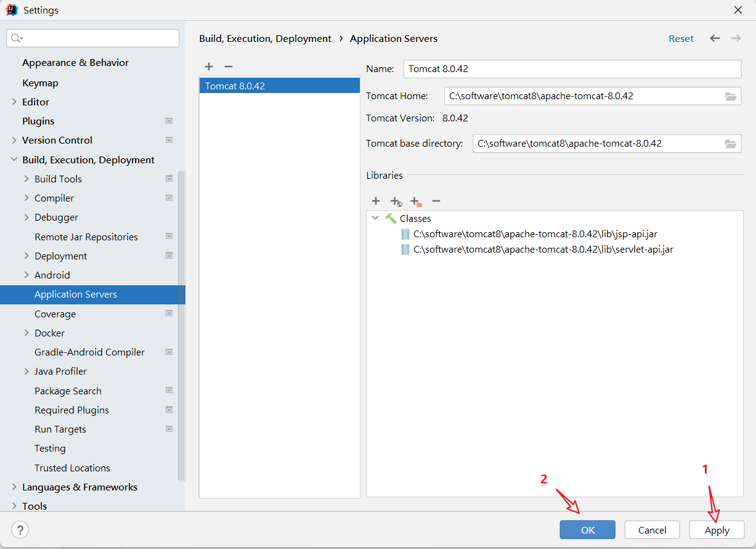Open Trusted Locations settings
Screen dimensions: 756x549
click(x=72, y=468)
